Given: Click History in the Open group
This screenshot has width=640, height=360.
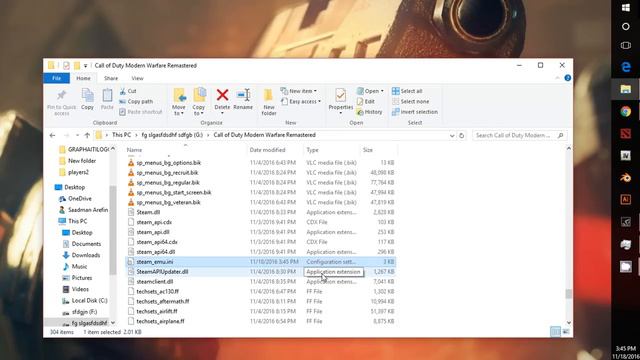Looking at the screenshot, I should click(369, 112).
